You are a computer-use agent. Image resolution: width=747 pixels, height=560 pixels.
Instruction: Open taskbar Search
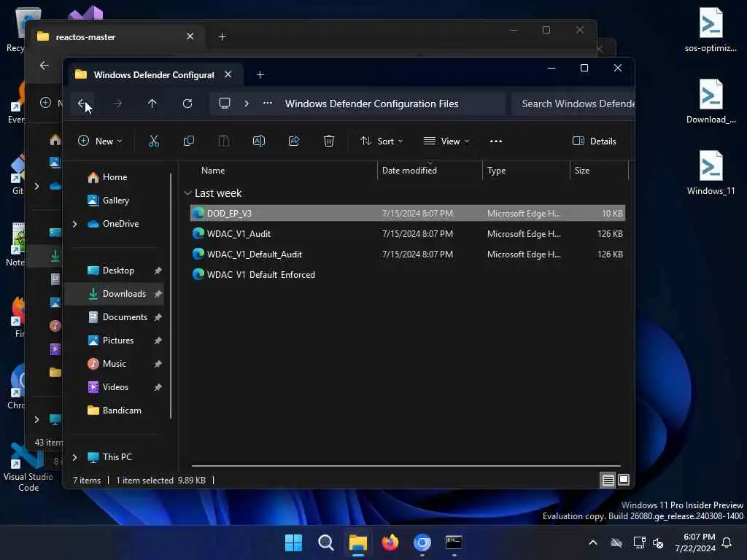(x=326, y=542)
